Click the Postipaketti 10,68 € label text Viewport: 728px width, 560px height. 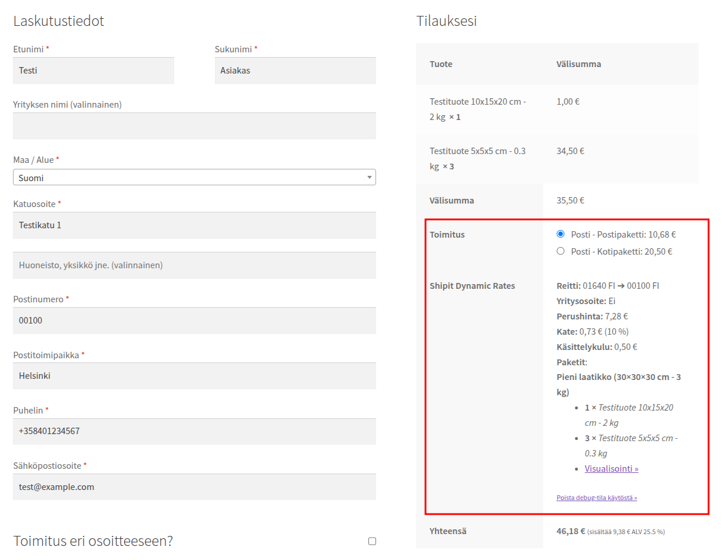coord(623,234)
